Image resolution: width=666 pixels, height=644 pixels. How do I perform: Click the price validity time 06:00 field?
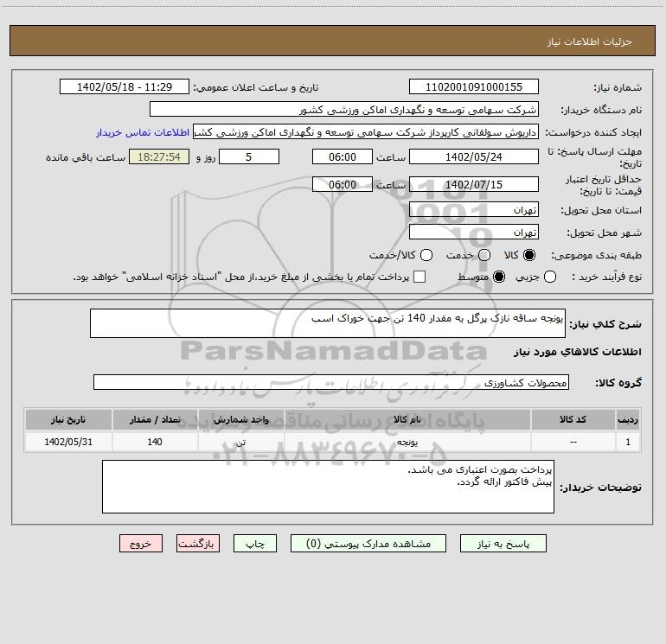343,184
